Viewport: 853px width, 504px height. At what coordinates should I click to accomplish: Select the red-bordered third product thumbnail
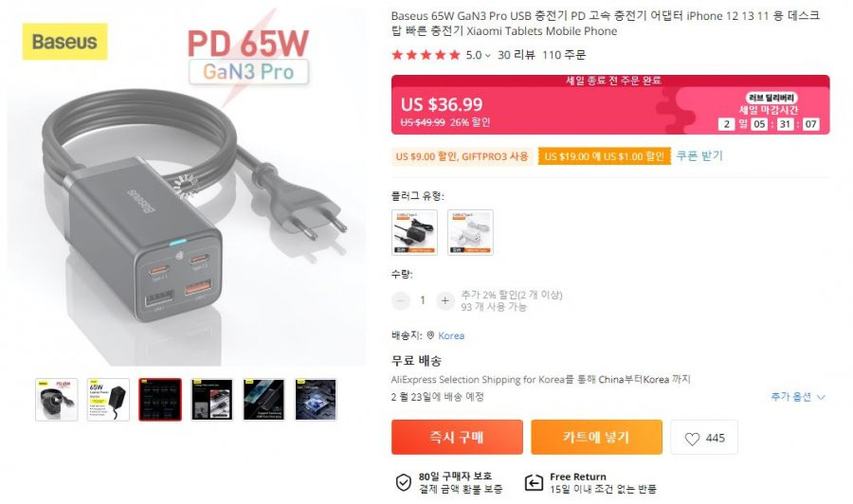tap(160, 400)
